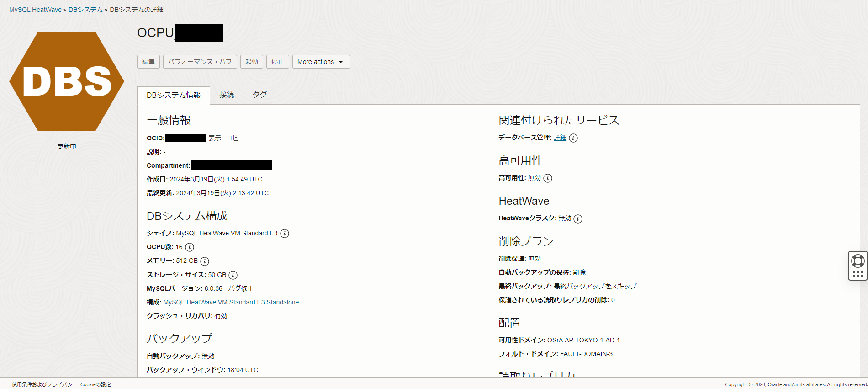Go to DBシステム breadcrumb link
The width and height of the screenshot is (868, 389).
tap(85, 10)
